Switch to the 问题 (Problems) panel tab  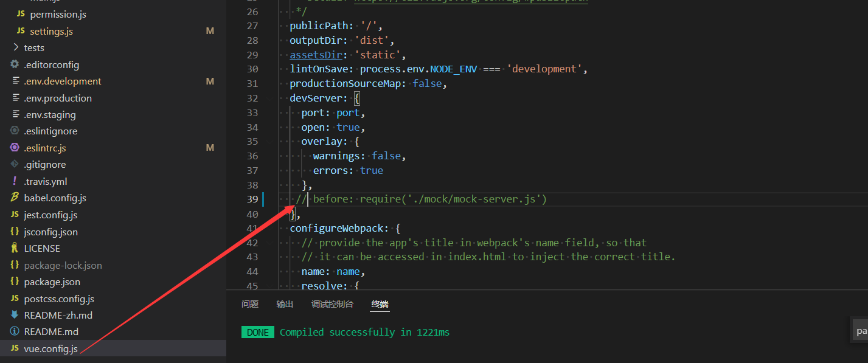coord(250,304)
